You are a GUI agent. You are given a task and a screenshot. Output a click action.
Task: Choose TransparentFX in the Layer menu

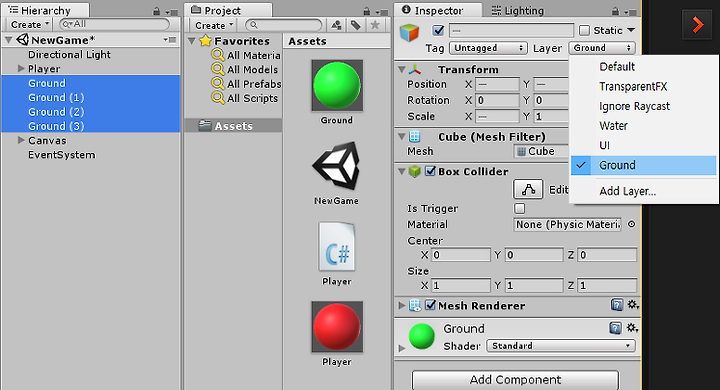[x=644, y=86]
